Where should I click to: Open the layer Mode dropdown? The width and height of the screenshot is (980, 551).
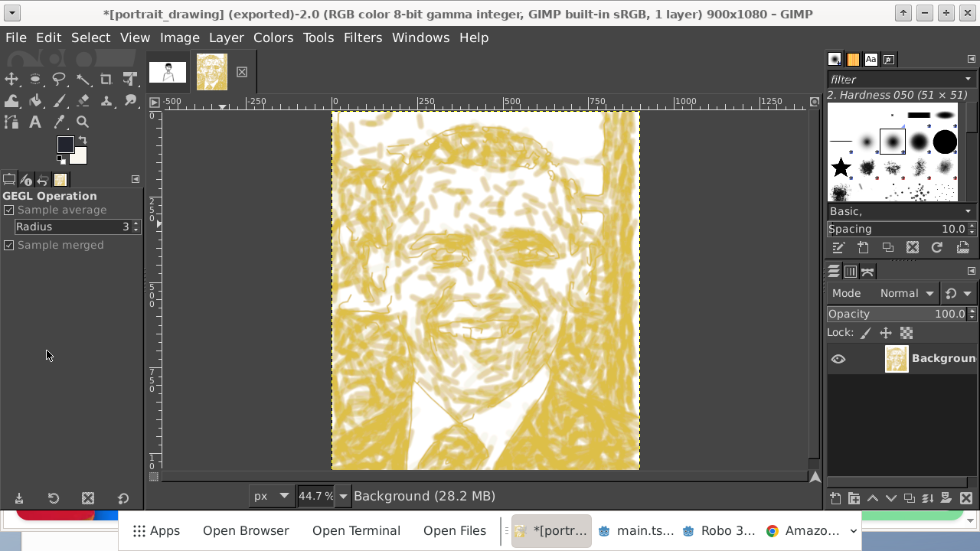click(907, 293)
